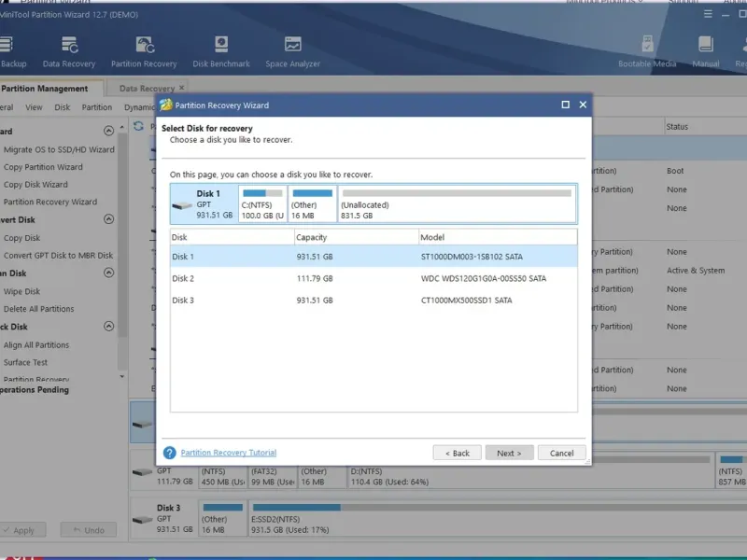Image resolution: width=747 pixels, height=560 pixels.
Task: Click Next to proceed in the wizard
Action: click(x=509, y=453)
